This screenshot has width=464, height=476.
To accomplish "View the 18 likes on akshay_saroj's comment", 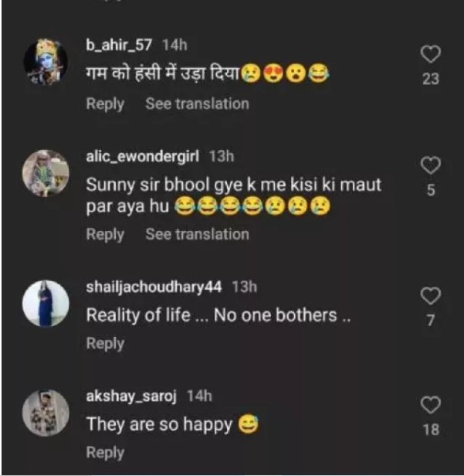I will [x=432, y=429].
